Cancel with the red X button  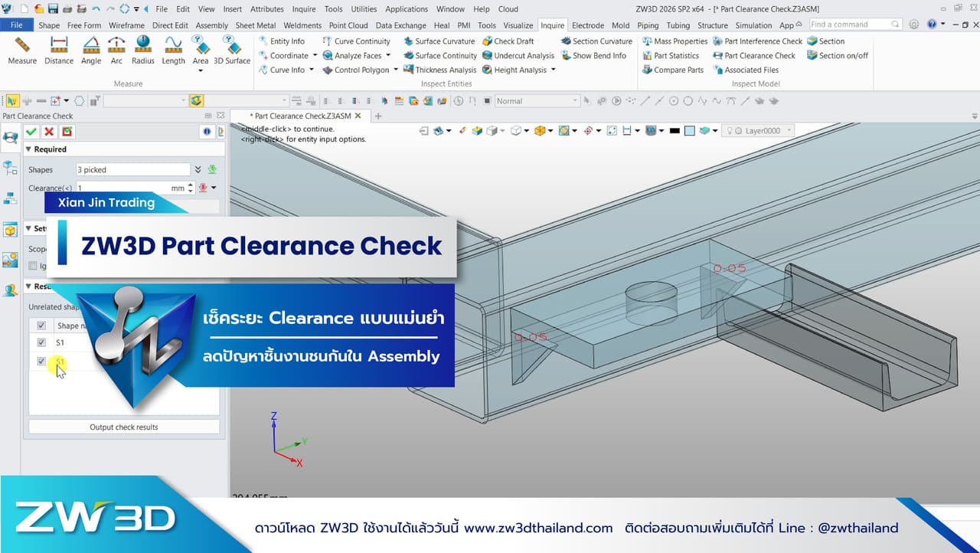coord(49,133)
